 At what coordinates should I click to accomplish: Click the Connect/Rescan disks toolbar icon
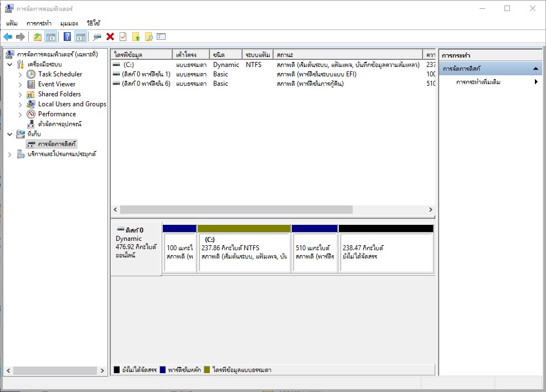pyautogui.click(x=97, y=37)
